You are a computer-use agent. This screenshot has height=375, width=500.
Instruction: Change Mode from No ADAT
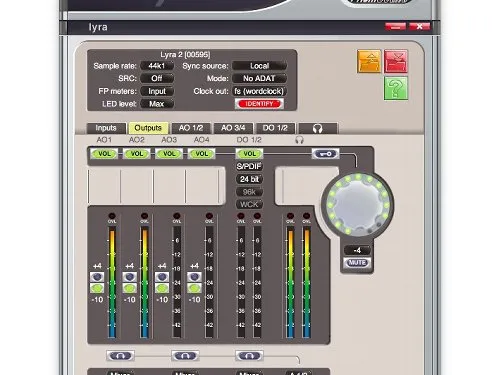point(260,78)
